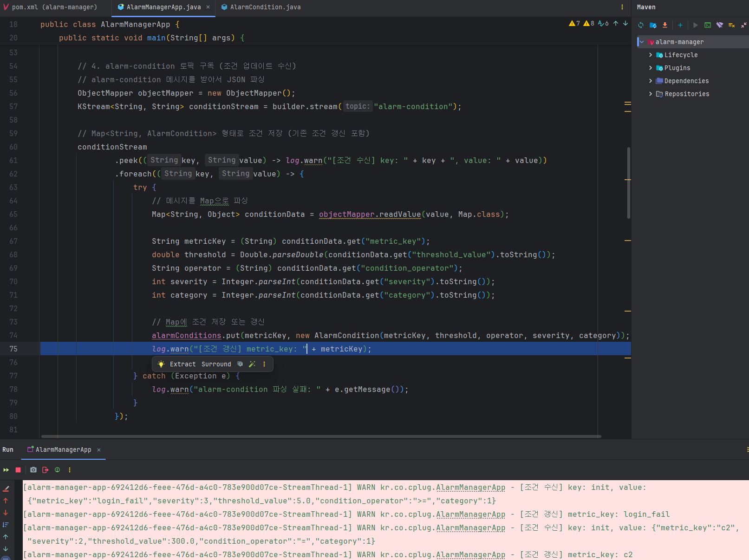Expand the Plugins node
Screen dimensions: 749x560
(651, 68)
